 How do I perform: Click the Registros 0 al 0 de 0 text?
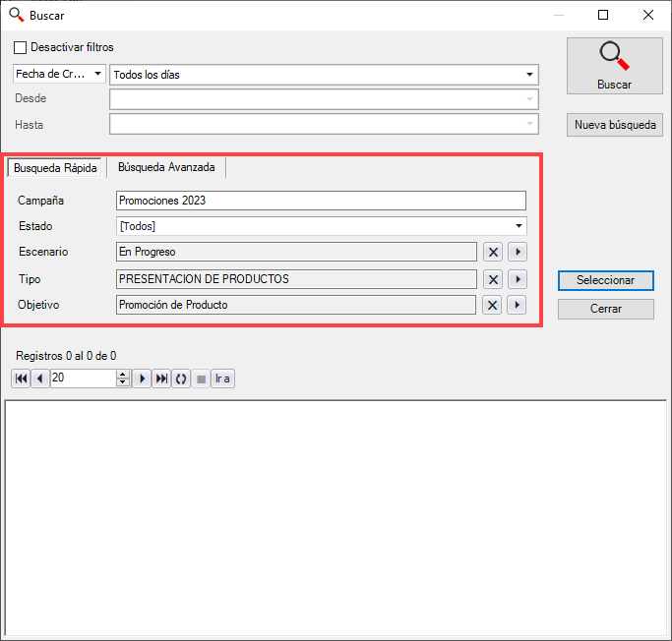(x=66, y=356)
